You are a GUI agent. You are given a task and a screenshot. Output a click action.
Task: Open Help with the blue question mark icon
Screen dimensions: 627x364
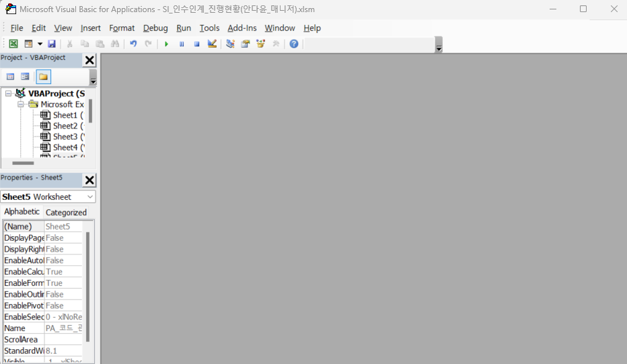pyautogui.click(x=294, y=44)
